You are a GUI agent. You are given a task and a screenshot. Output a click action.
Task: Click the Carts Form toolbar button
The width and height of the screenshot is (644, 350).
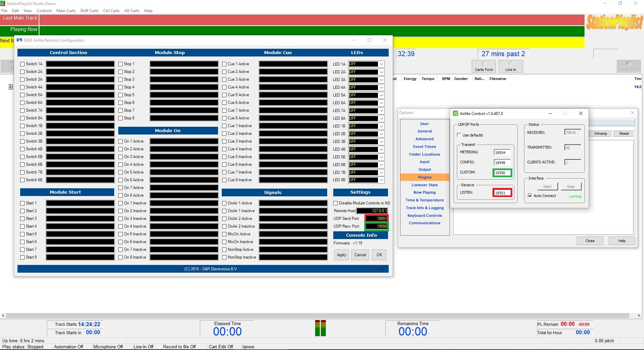[x=483, y=66]
